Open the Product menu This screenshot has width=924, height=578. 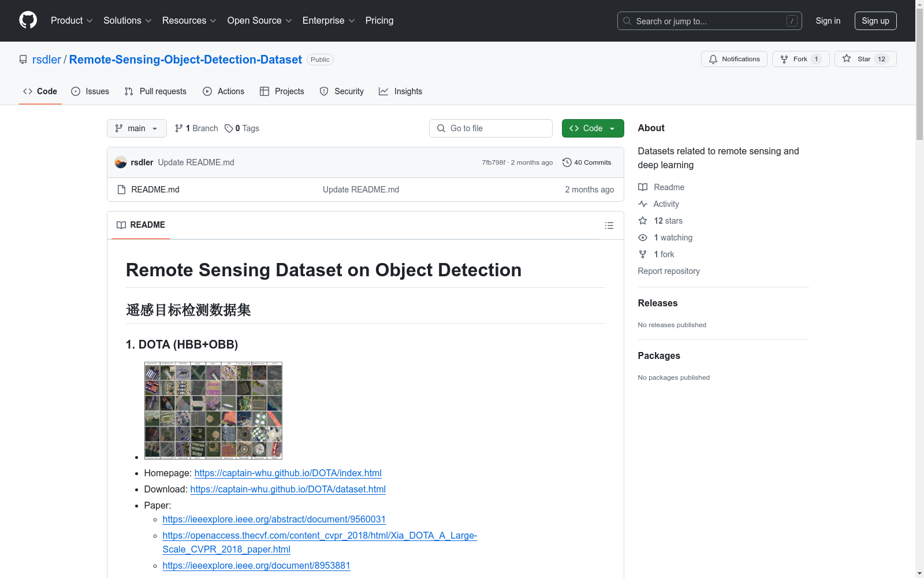point(72,20)
